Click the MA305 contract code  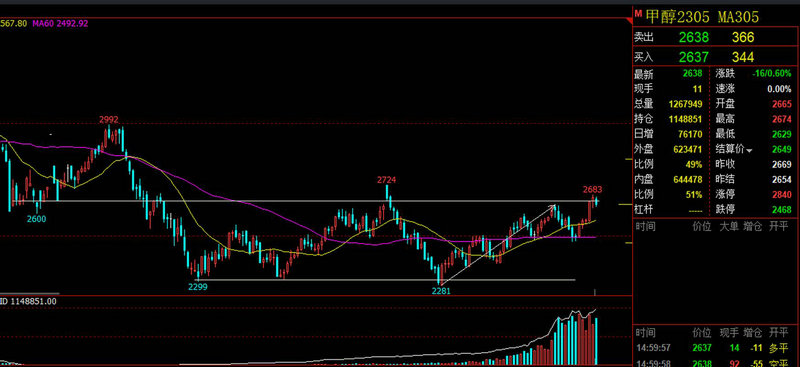coord(738,17)
